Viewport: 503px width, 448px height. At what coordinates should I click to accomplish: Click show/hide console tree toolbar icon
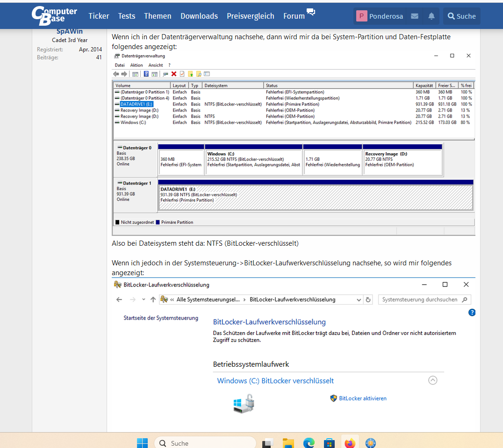136,74
